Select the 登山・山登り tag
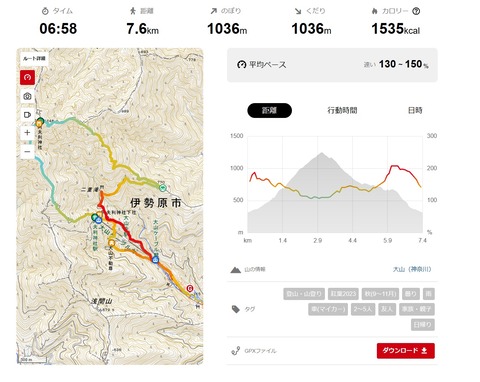 point(304,294)
